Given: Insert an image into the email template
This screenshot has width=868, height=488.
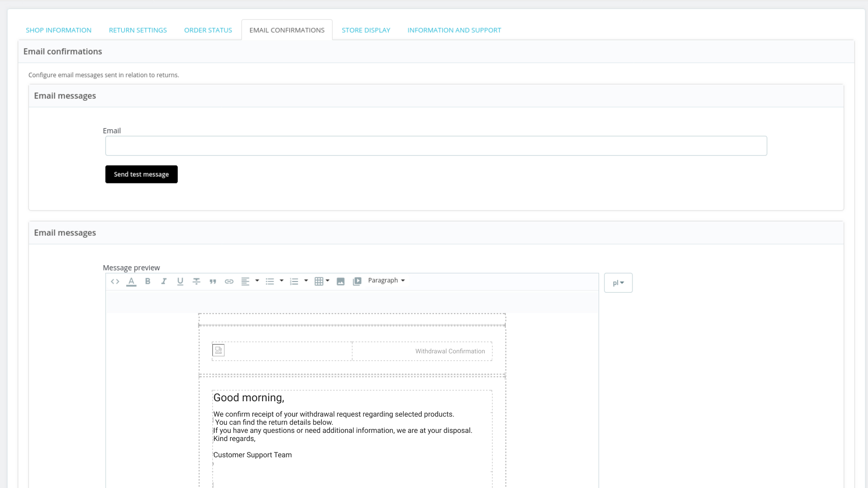Looking at the screenshot, I should click(x=340, y=281).
